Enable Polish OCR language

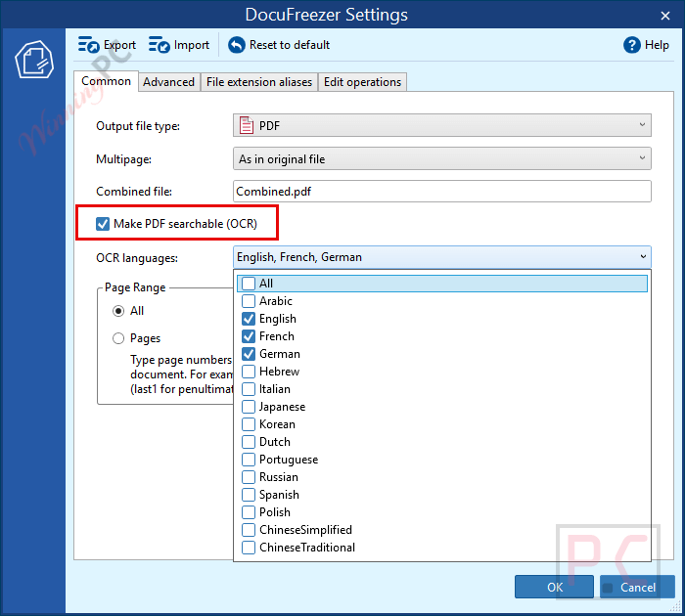tap(249, 512)
